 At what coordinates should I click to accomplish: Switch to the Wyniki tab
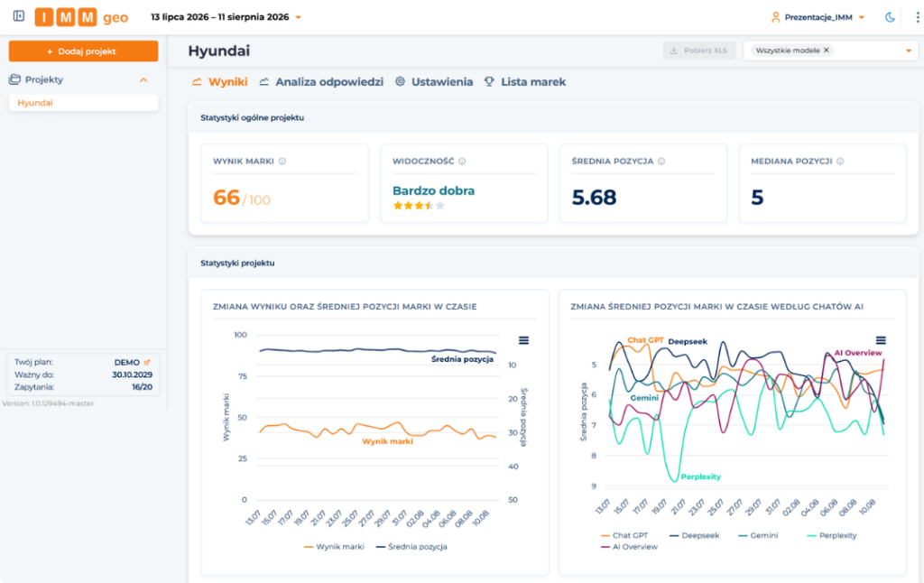click(220, 82)
